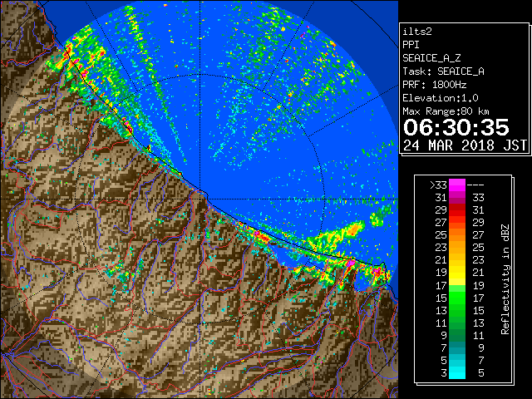Click the lone "3" at legend bottom

pyautogui.click(x=444, y=373)
